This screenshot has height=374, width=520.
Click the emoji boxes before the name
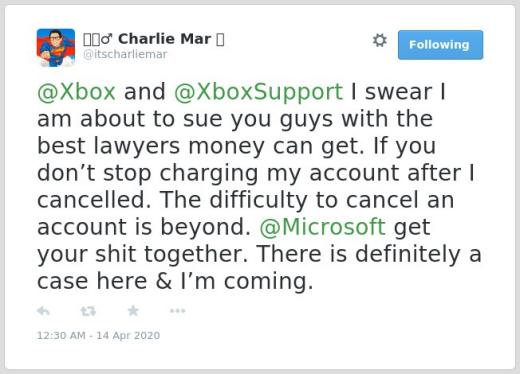[91, 39]
